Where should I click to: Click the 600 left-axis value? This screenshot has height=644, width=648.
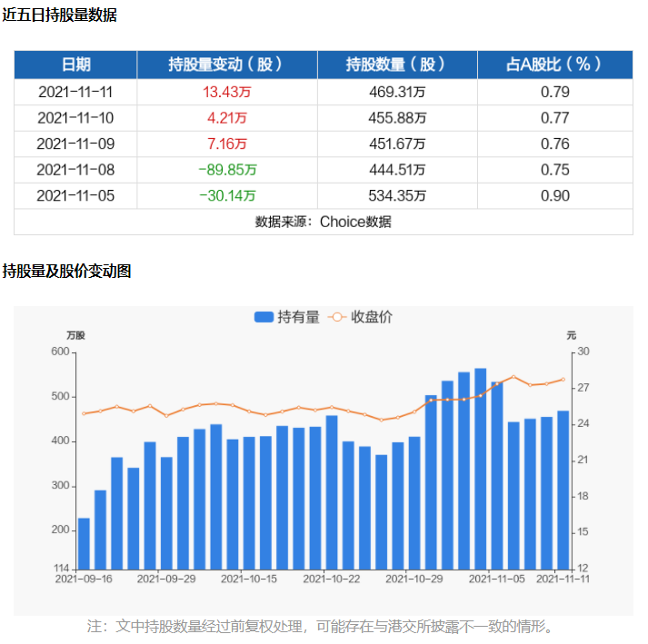[x=60, y=352]
